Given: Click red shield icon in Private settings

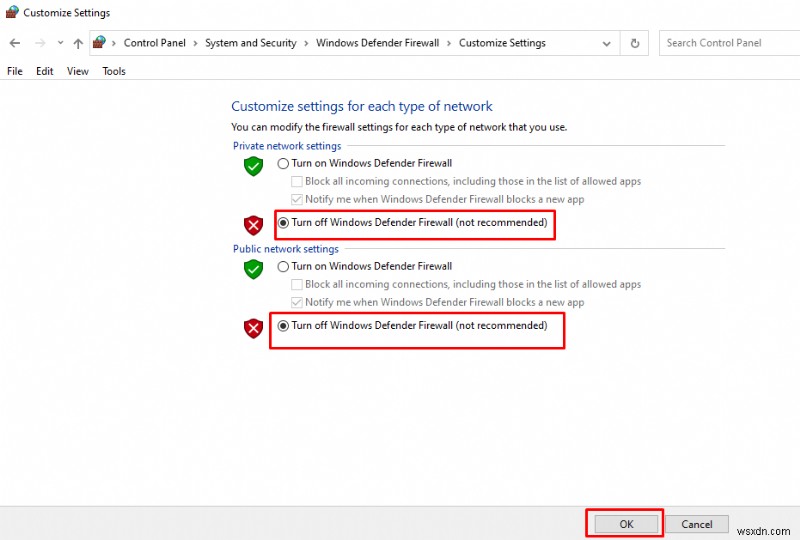Looking at the screenshot, I should [253, 225].
